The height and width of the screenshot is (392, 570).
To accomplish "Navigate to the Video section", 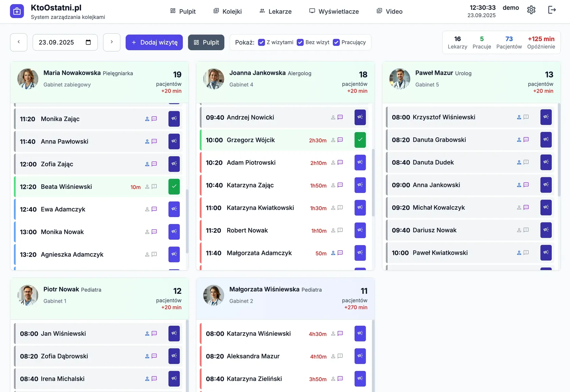I will 389,11.
